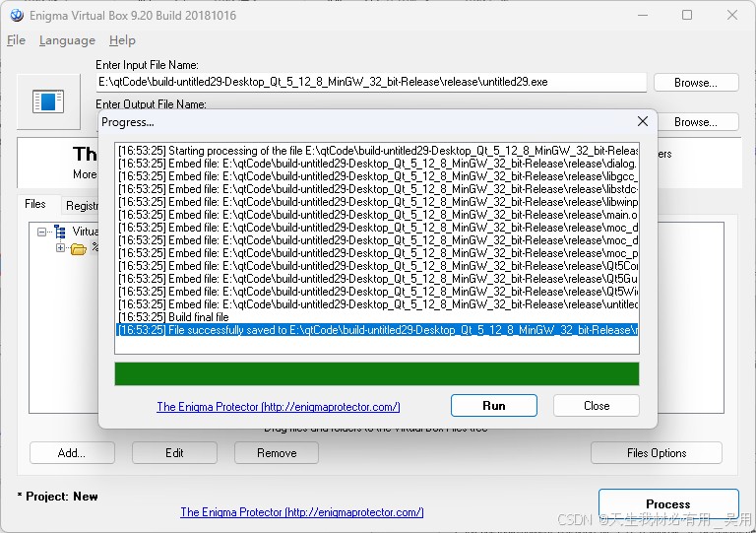756x533 pixels.
Task: Select the log line embedding main.o
Action: [x=378, y=215]
